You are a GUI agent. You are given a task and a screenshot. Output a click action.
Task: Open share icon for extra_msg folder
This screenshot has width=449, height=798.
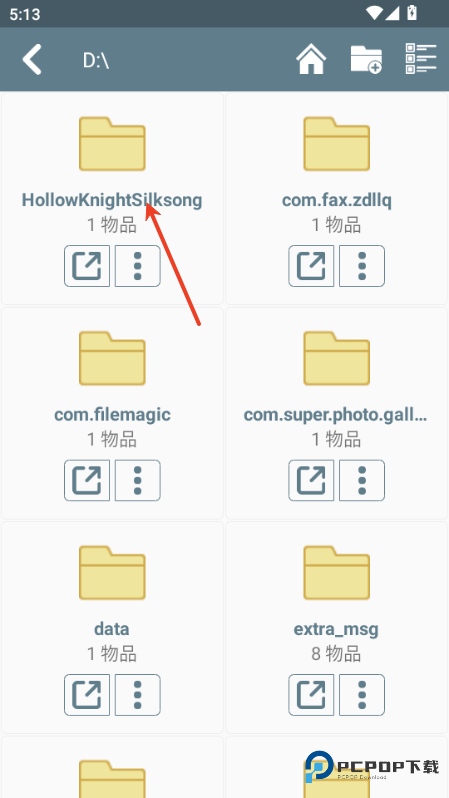[311, 695]
